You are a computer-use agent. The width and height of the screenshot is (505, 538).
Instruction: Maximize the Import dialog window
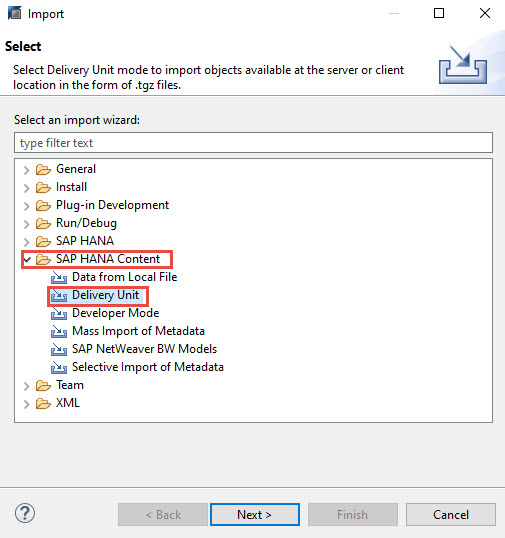click(439, 13)
